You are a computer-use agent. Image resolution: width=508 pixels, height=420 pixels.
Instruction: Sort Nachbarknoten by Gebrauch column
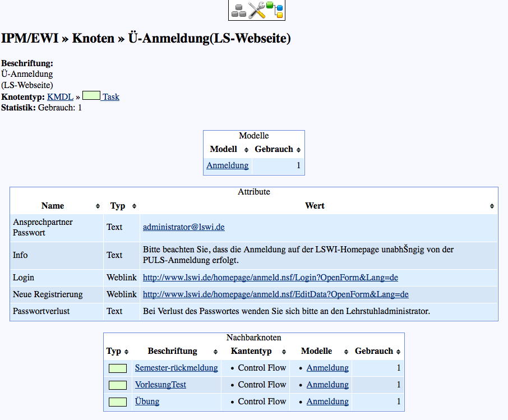[398, 352]
